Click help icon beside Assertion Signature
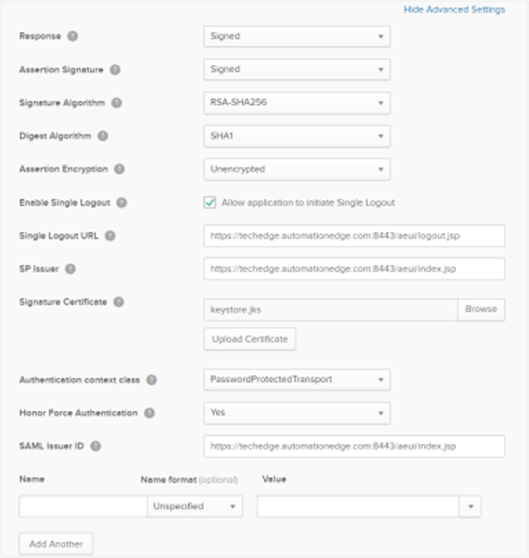Screen dimensions: 529x558 115,69
